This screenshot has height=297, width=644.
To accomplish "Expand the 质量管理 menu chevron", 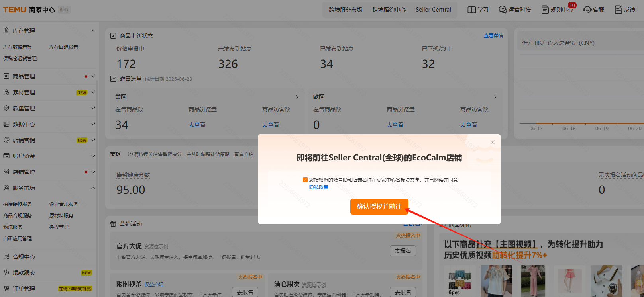I will pyautogui.click(x=93, y=108).
